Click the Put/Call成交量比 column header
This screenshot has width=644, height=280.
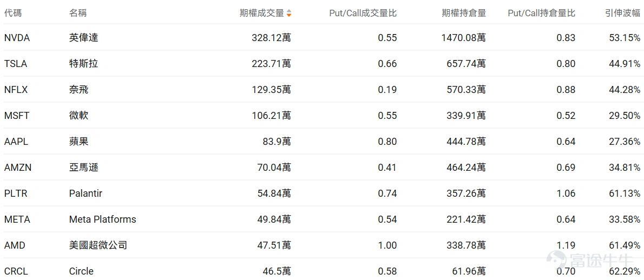pos(363,13)
